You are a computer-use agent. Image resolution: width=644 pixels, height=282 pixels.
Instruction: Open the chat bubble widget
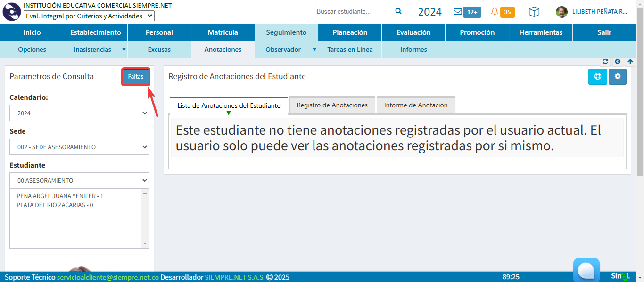coord(586,270)
